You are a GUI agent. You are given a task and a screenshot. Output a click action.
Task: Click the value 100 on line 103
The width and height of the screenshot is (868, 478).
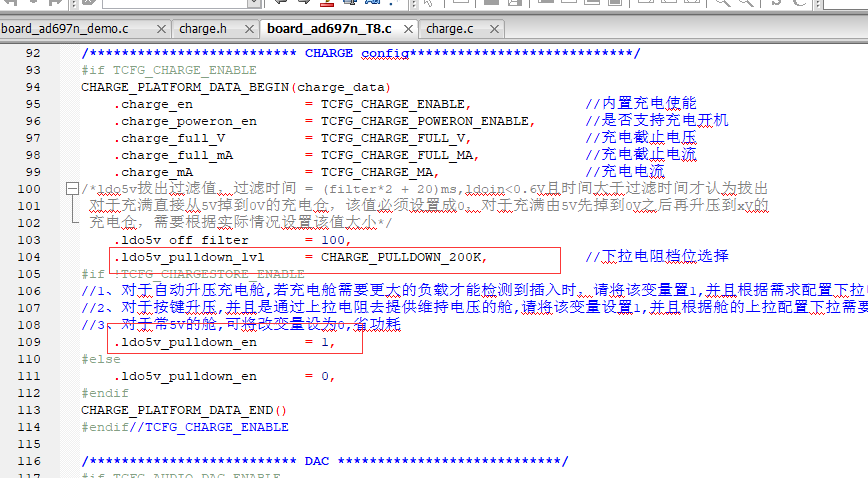click(333, 240)
